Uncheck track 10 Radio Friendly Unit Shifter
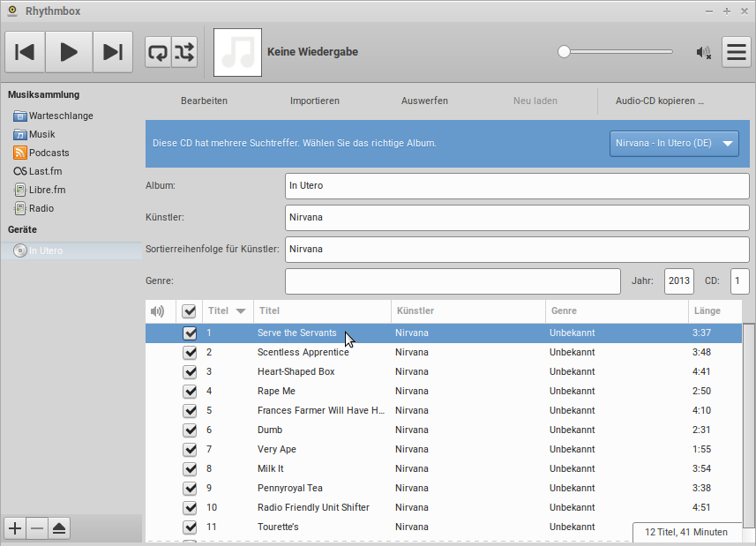The width and height of the screenshot is (756, 546). tap(190, 507)
